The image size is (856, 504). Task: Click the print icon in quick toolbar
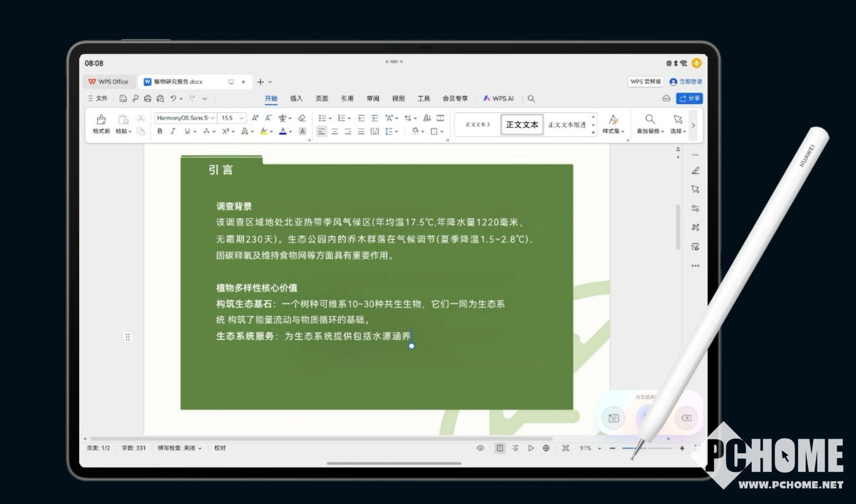click(x=148, y=98)
